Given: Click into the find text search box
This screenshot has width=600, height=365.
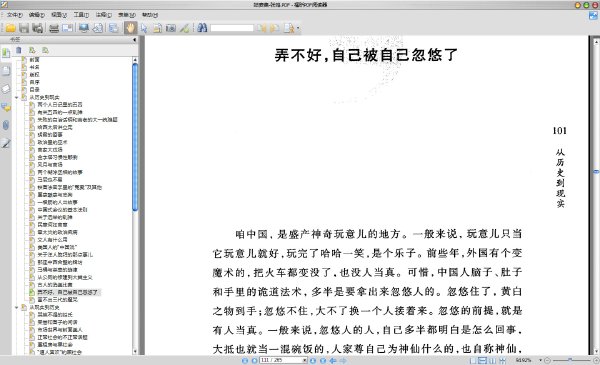Looking at the screenshot, I should tap(232, 28).
